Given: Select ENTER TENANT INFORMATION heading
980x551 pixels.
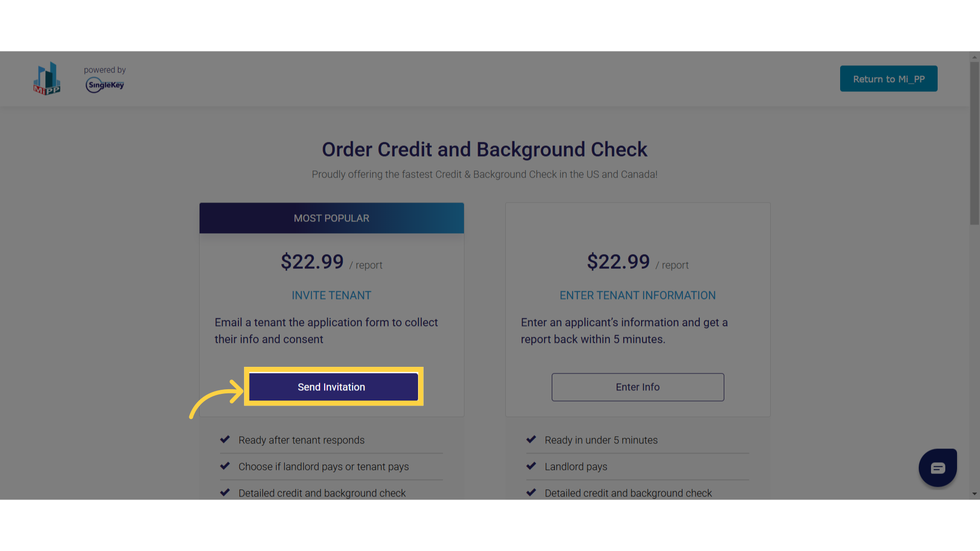Looking at the screenshot, I should (638, 295).
